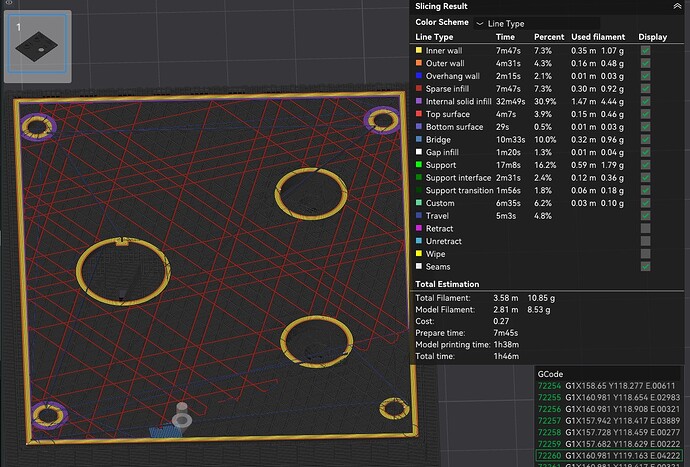This screenshot has width=690, height=467.
Task: Click Prepare time value 7m45s
Action: point(505,333)
